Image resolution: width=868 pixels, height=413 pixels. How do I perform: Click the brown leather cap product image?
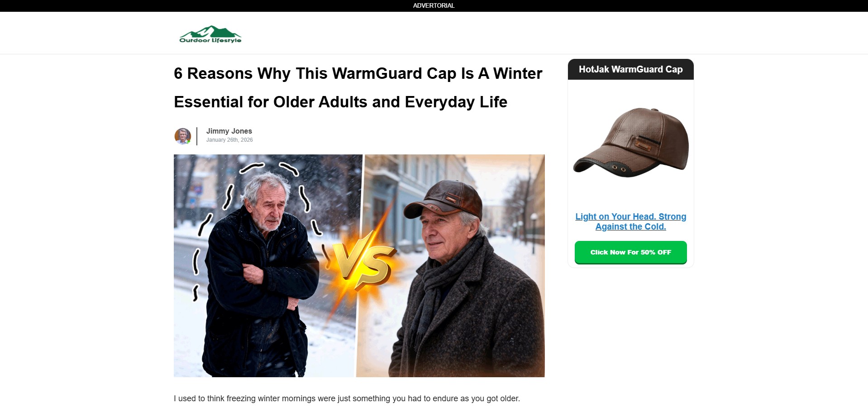[631, 142]
